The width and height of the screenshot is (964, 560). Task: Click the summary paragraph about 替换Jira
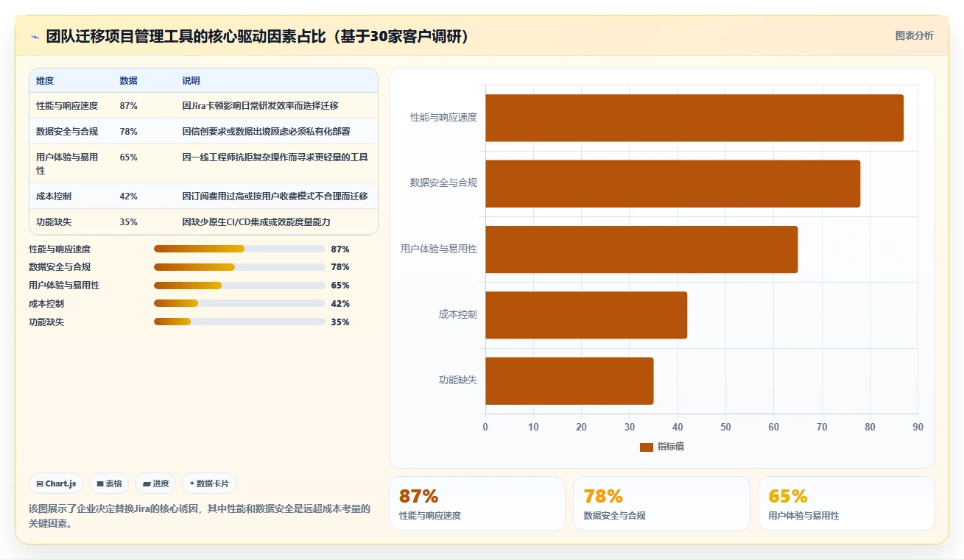click(200, 516)
